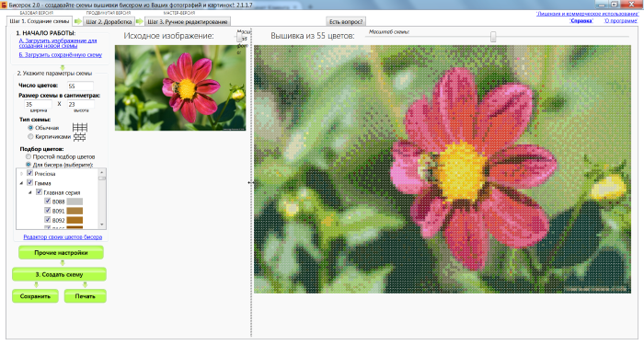Click the bead list scroll up arrow
Viewport: 644px width, 345px height.
tap(102, 172)
